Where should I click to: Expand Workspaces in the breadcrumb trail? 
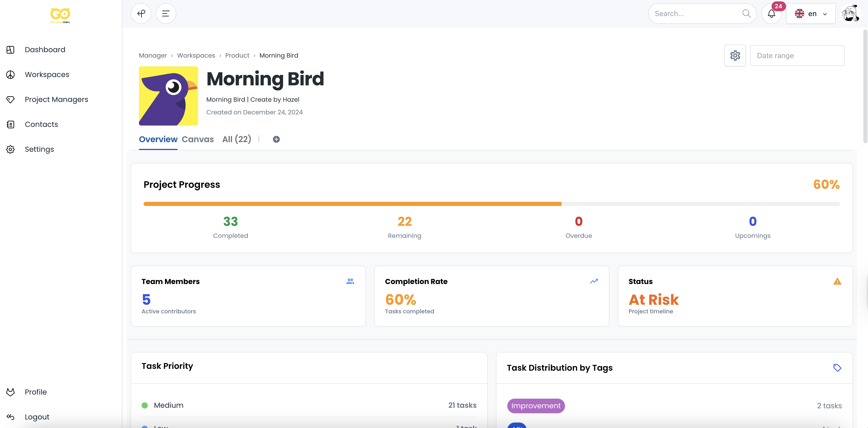point(196,55)
